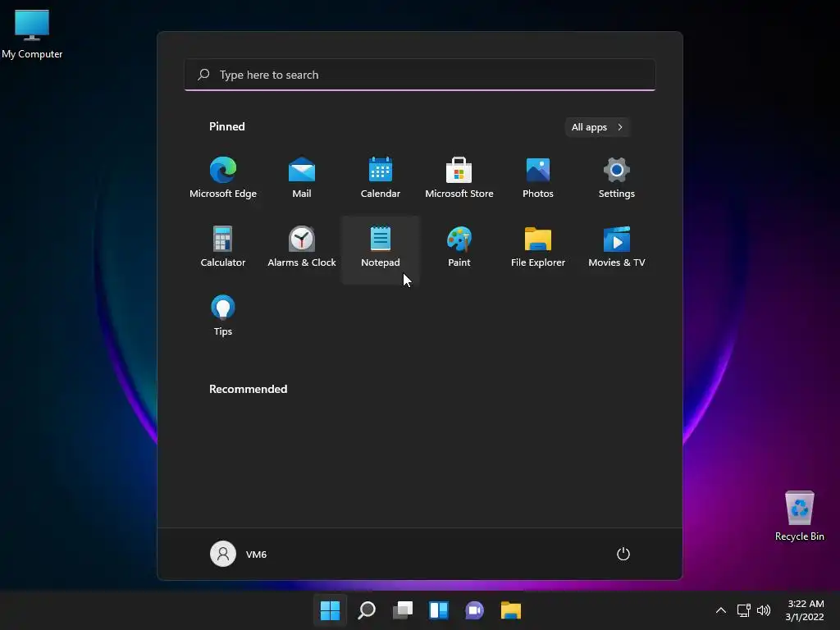Open File Explorer in Start menu
This screenshot has height=630, width=840.
[x=538, y=247]
